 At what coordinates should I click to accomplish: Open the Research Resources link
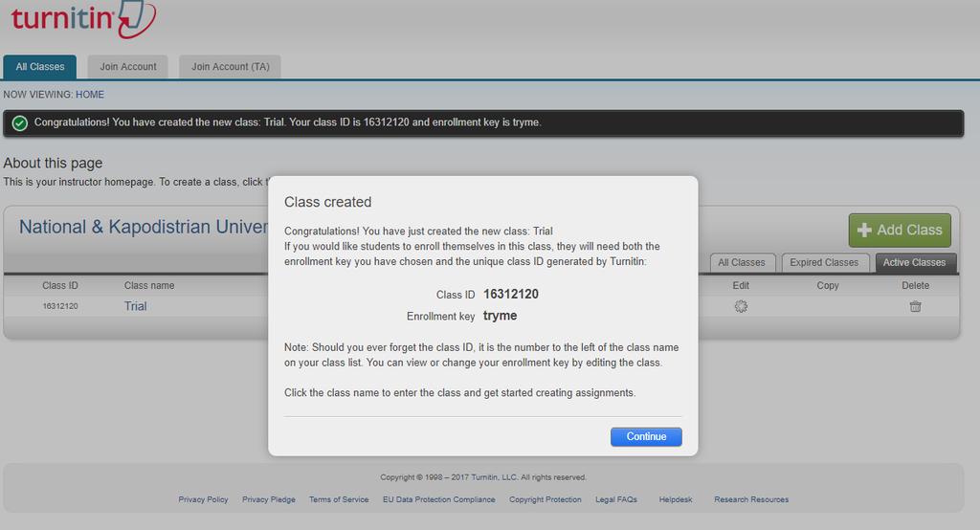coord(751,499)
